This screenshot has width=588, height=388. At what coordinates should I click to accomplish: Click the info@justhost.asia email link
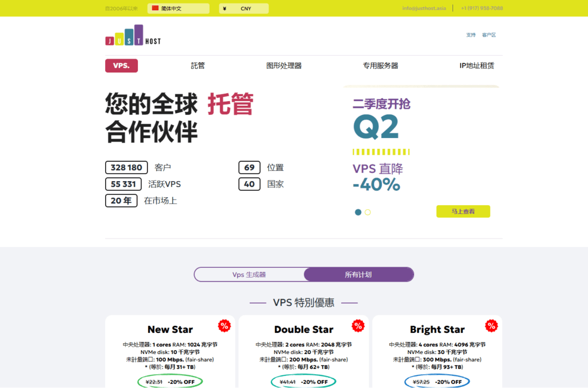pyautogui.click(x=424, y=9)
